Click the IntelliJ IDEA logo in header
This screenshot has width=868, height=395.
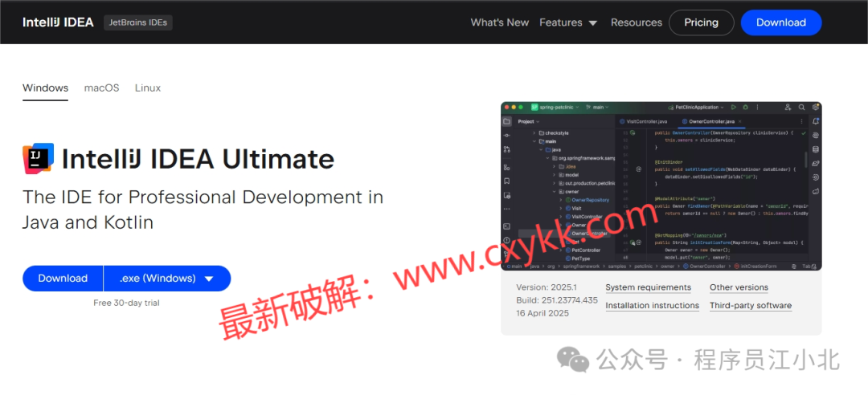[58, 22]
